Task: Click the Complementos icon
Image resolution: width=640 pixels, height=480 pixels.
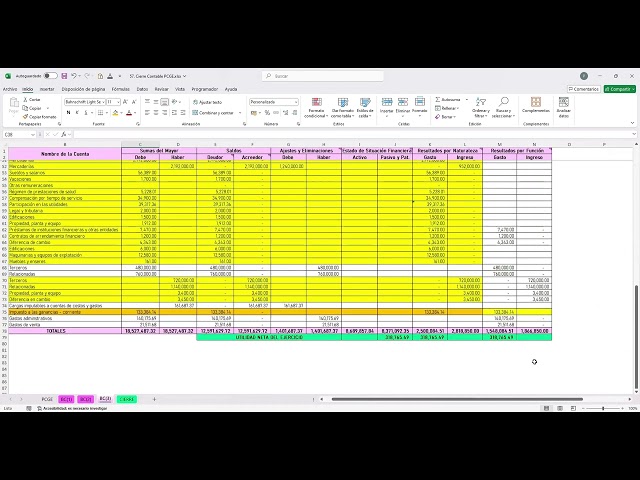Action: (x=536, y=105)
